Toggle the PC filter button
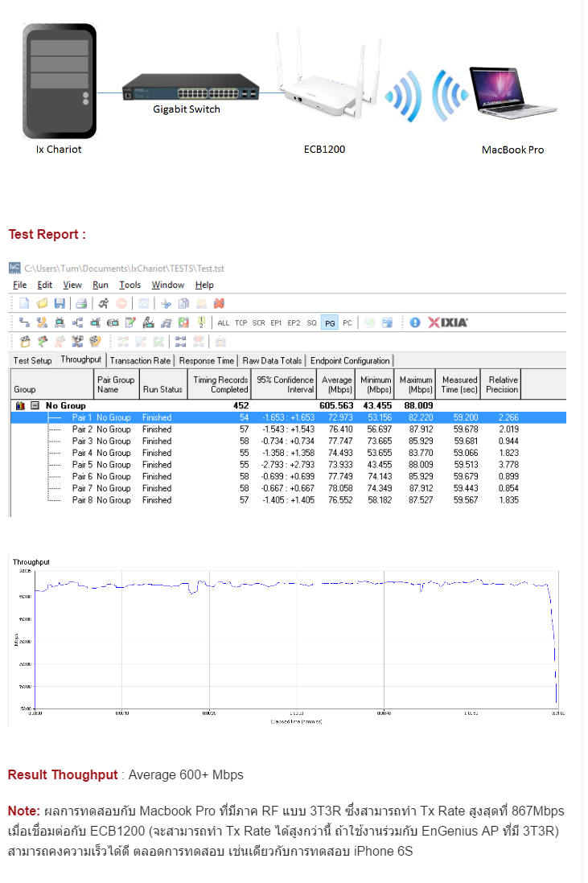This screenshot has height=883, width=588. (x=347, y=322)
